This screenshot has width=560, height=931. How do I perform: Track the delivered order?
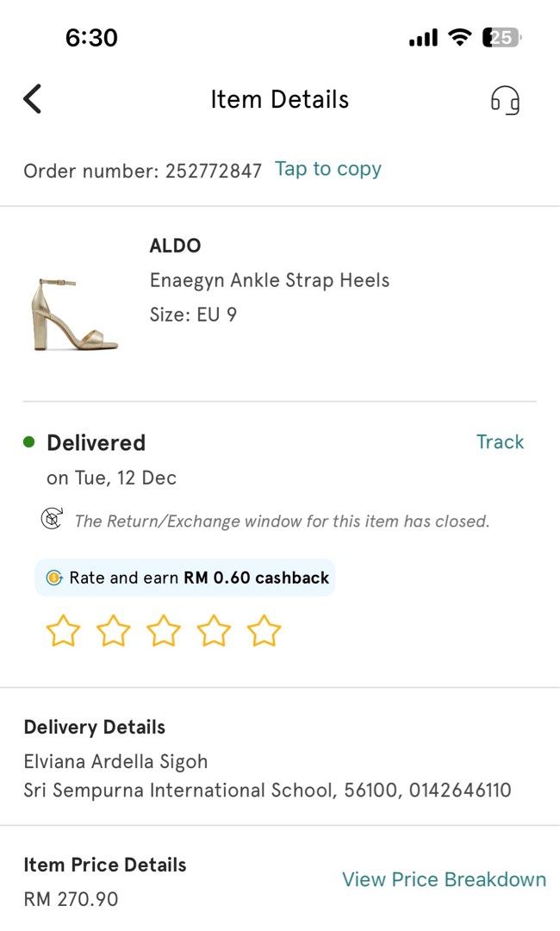click(500, 441)
